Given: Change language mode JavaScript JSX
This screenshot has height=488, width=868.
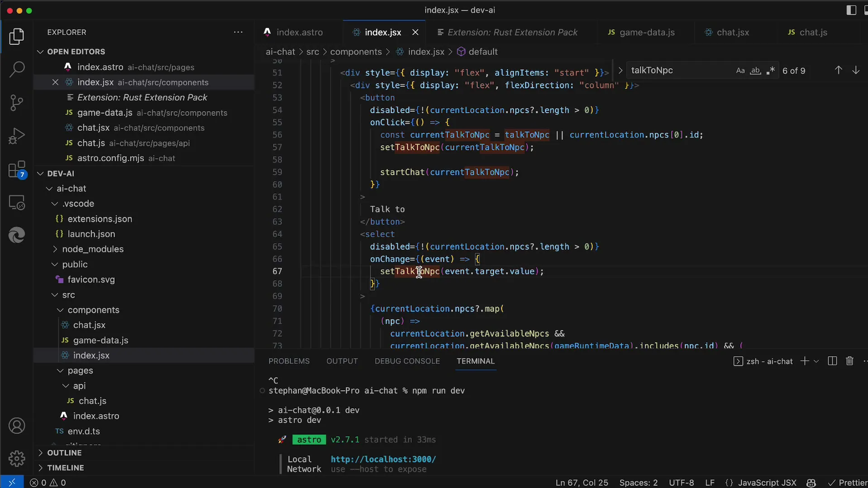Looking at the screenshot, I should pyautogui.click(x=767, y=483).
